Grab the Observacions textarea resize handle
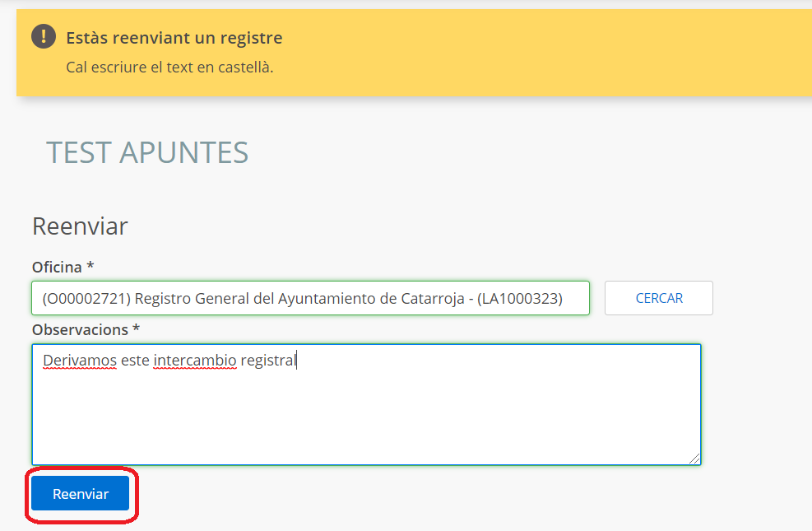Viewport: 812px width, 531px height. coord(695,459)
